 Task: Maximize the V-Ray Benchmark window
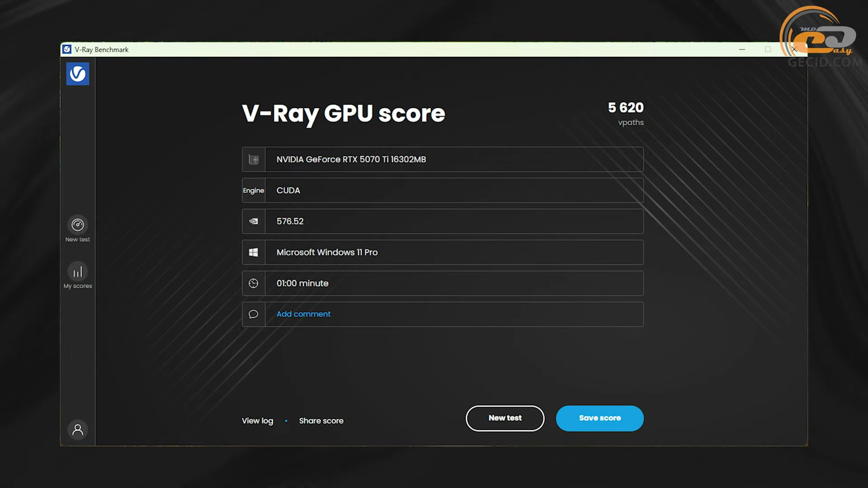point(768,49)
